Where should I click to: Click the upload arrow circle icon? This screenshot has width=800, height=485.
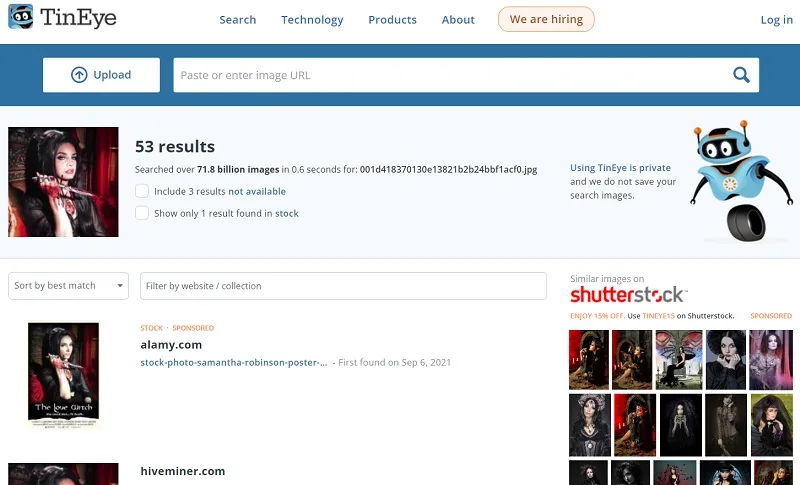click(x=79, y=75)
